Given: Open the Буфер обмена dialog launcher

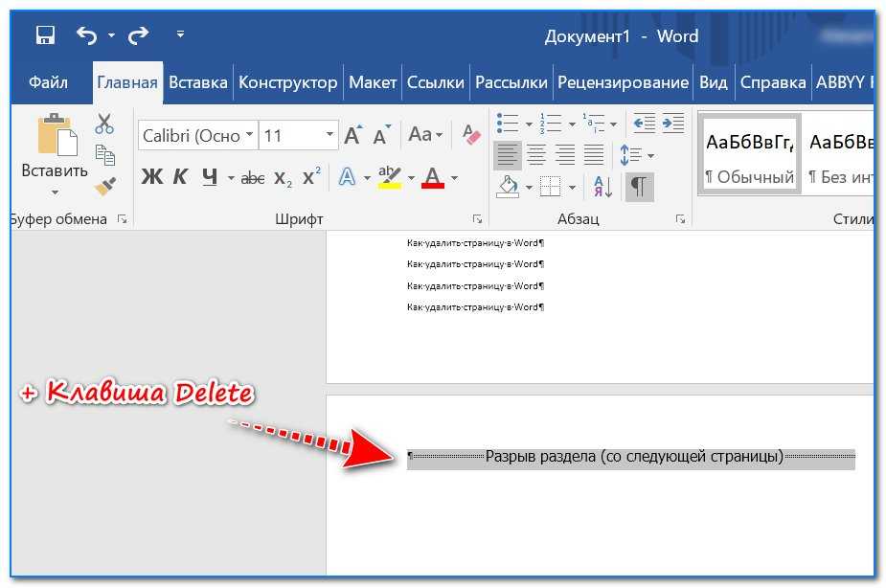Looking at the screenshot, I should (x=122, y=219).
